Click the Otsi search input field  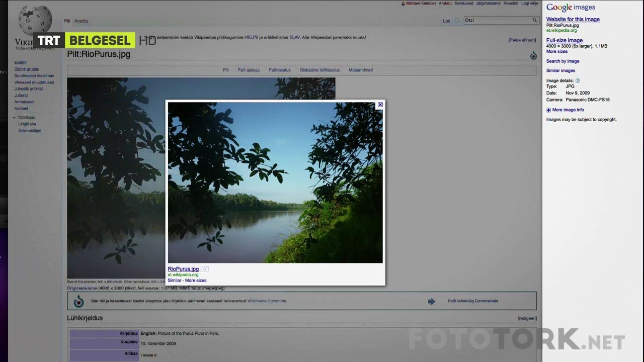497,21
